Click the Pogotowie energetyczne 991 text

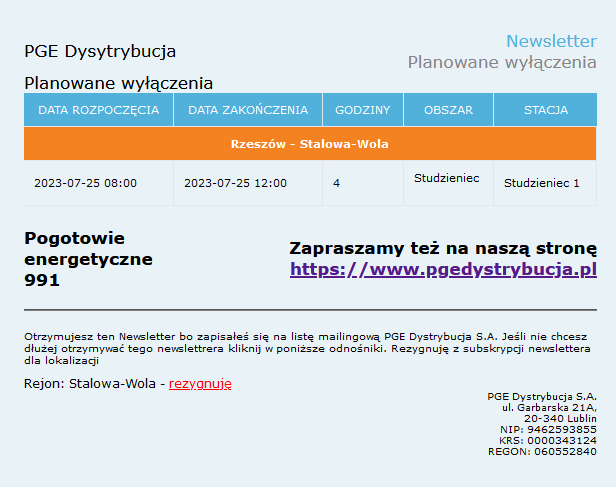(88, 259)
